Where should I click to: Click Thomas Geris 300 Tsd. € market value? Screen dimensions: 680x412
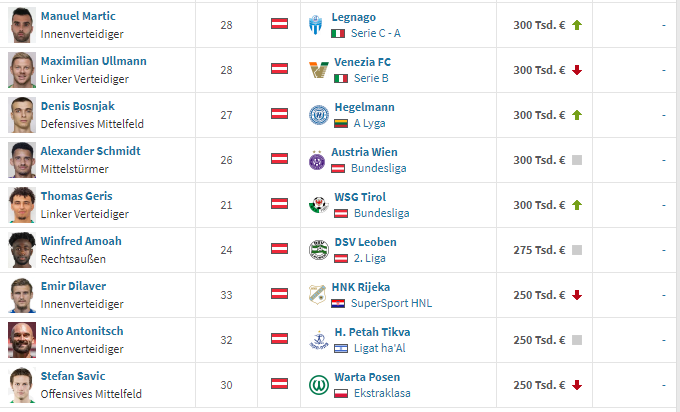tap(539, 205)
